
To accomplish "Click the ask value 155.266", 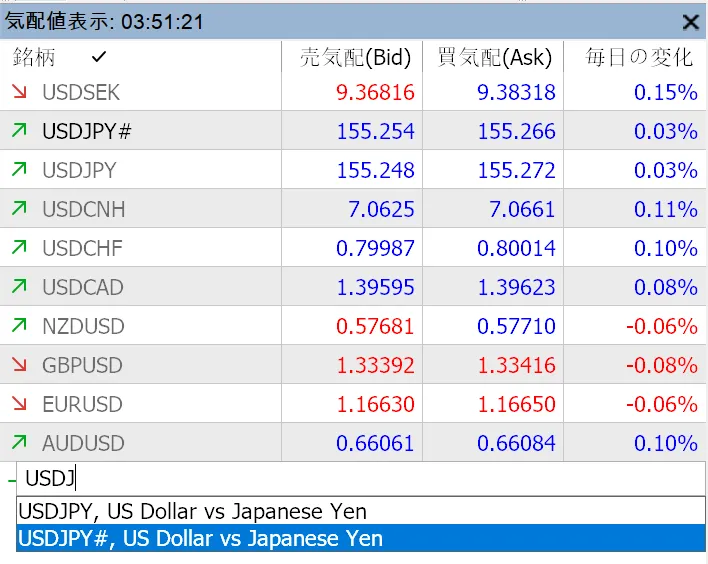I will (517, 131).
